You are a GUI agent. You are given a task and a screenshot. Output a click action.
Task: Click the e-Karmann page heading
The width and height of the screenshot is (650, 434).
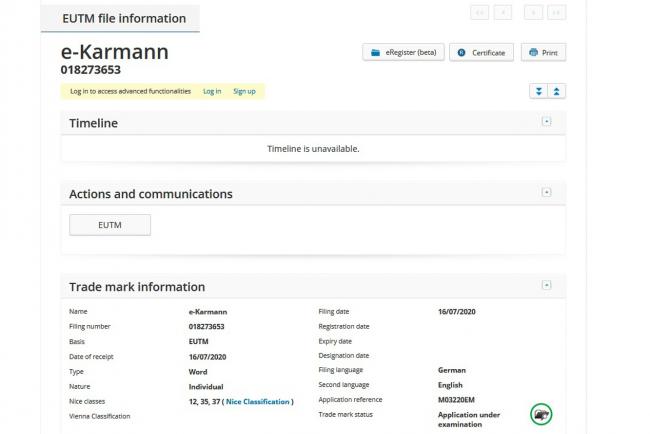pyautogui.click(x=114, y=52)
